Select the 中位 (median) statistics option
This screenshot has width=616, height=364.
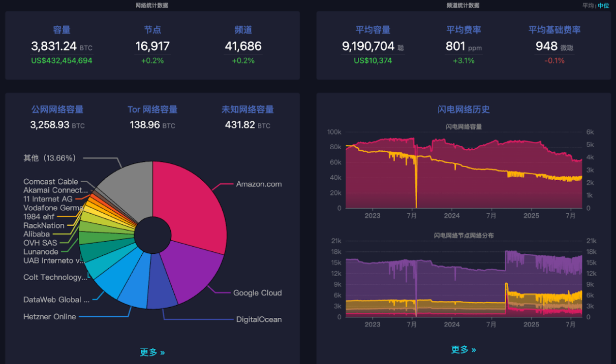pyautogui.click(x=603, y=6)
